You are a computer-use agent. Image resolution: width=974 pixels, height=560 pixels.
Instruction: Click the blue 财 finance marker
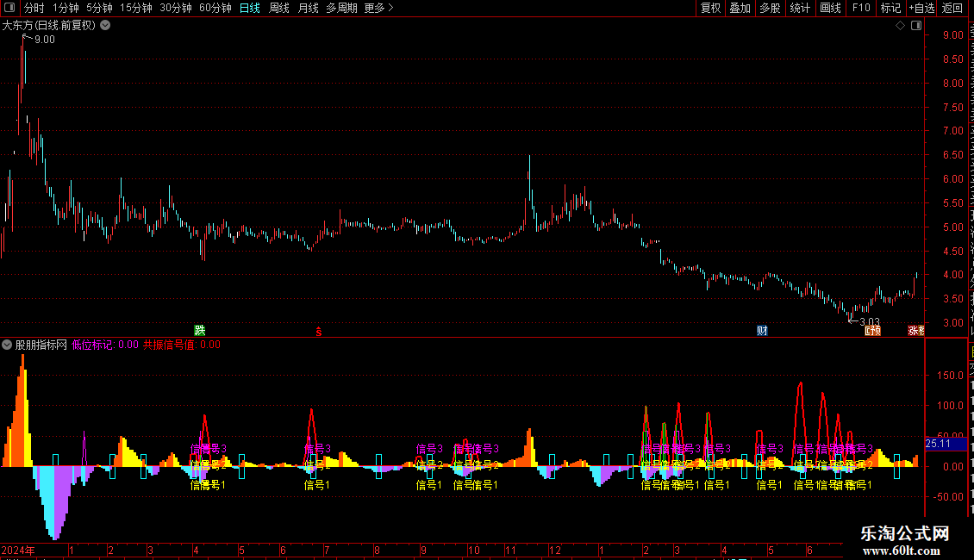[762, 330]
